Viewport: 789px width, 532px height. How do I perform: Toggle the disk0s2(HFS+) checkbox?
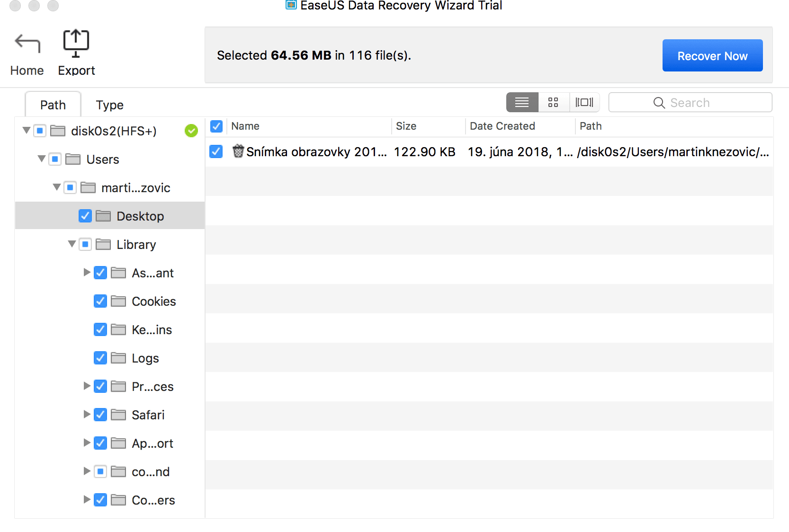tap(40, 131)
